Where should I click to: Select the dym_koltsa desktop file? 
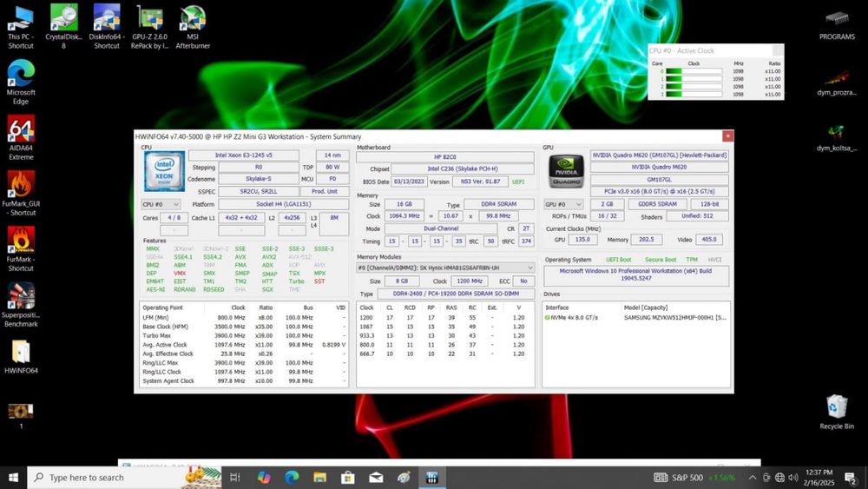click(x=837, y=137)
